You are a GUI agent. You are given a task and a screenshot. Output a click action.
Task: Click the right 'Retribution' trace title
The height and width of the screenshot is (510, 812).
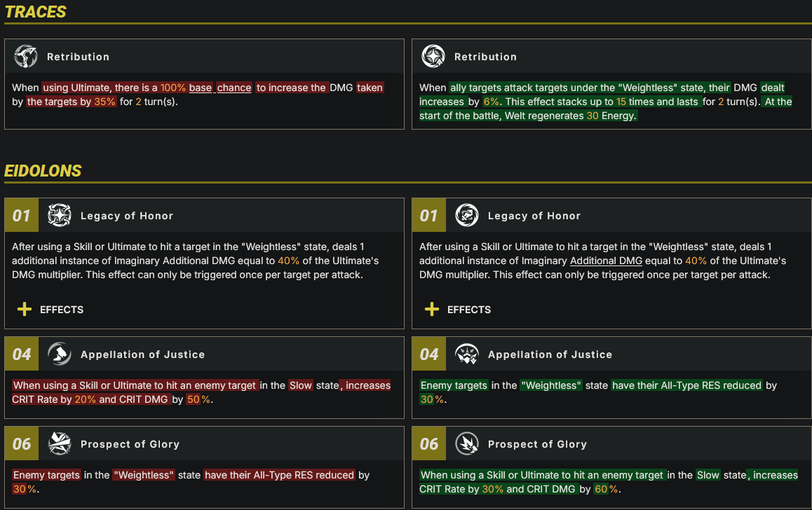click(485, 57)
